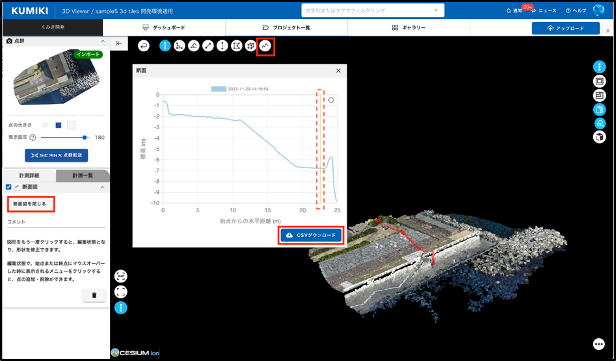Open the Gallery tab
This screenshot has height=361, width=616.
point(409,27)
